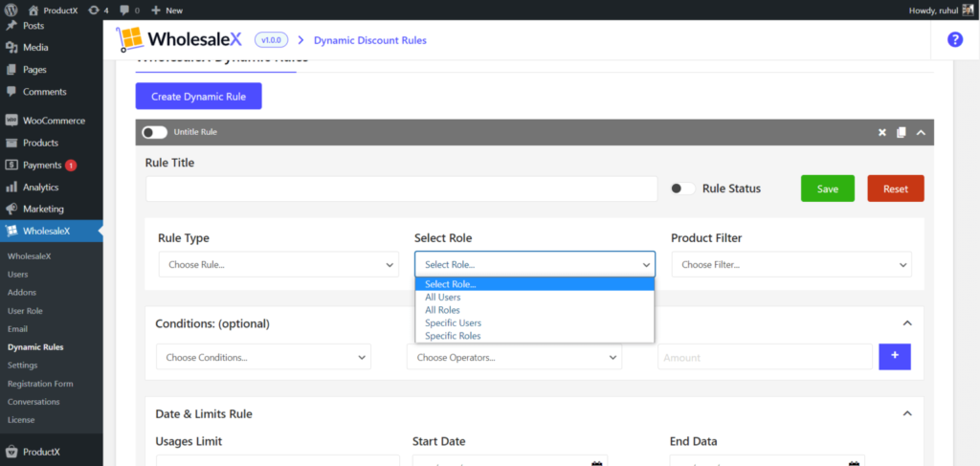
Task: Duplicate the Untitle Rule
Action: coord(901,132)
